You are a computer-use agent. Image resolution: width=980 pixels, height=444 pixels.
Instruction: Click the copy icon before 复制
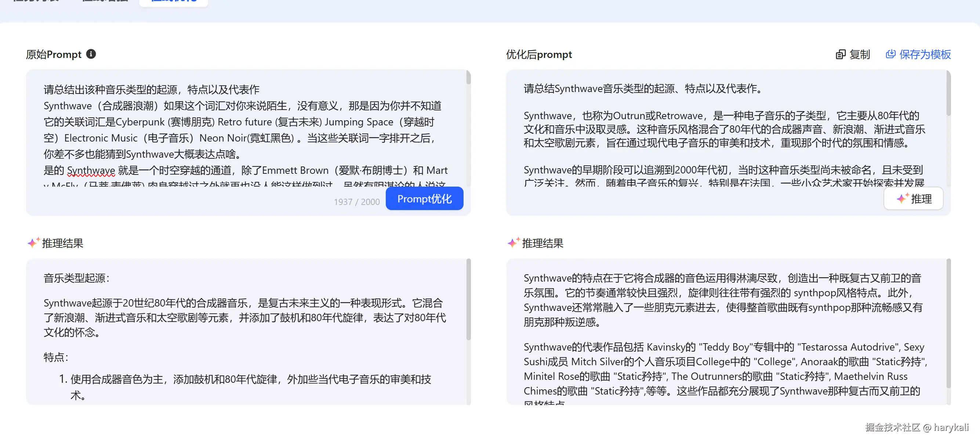click(x=841, y=54)
